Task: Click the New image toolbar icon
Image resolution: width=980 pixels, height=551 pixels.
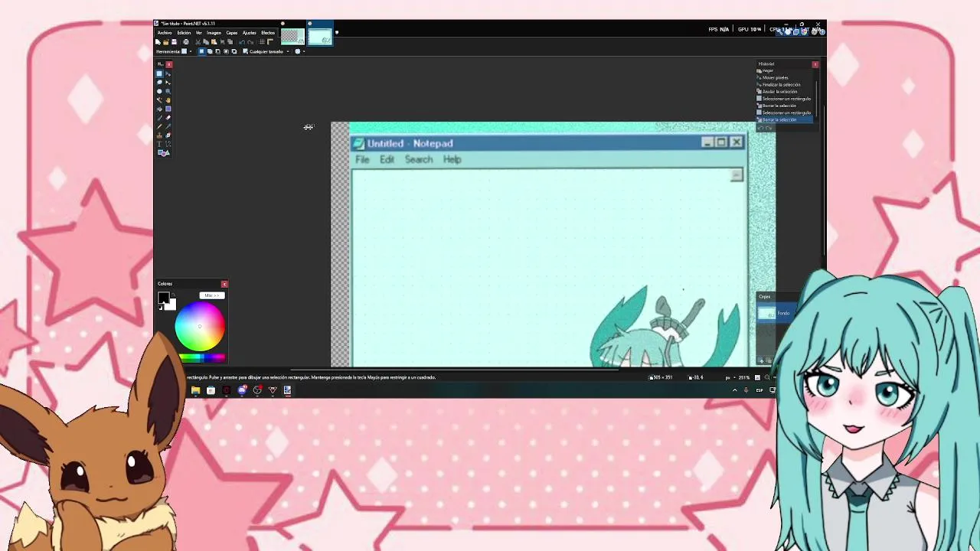Action: [x=158, y=41]
